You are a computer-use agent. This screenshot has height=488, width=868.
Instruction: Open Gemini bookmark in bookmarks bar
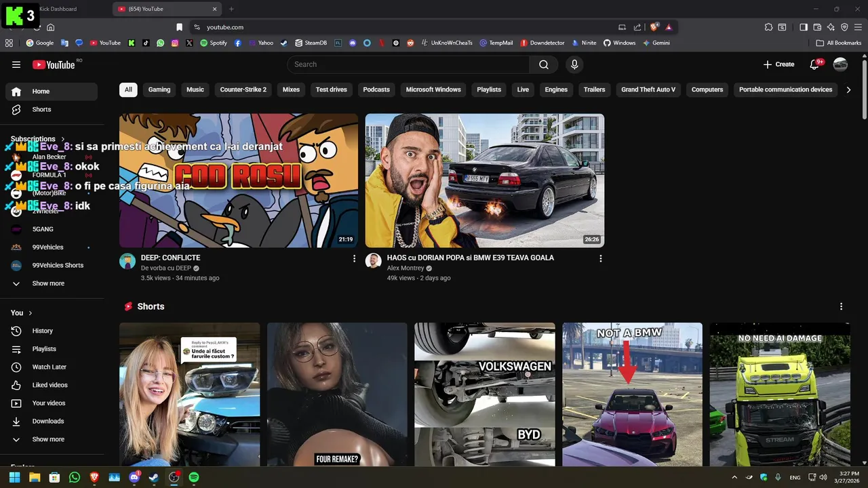click(x=656, y=43)
